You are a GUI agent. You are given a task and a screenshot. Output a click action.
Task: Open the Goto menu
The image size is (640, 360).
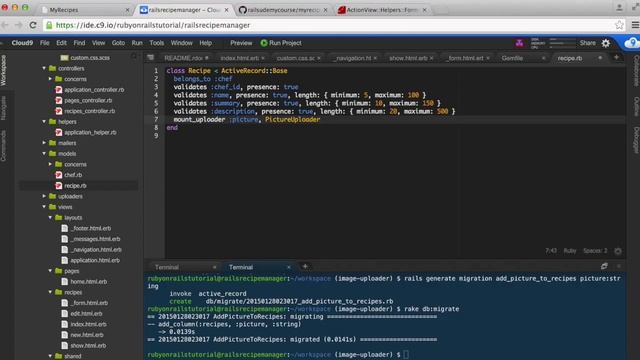tap(118, 43)
